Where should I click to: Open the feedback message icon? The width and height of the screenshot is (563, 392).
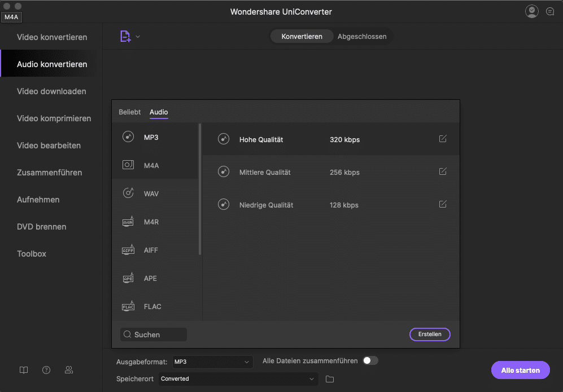coord(550,12)
